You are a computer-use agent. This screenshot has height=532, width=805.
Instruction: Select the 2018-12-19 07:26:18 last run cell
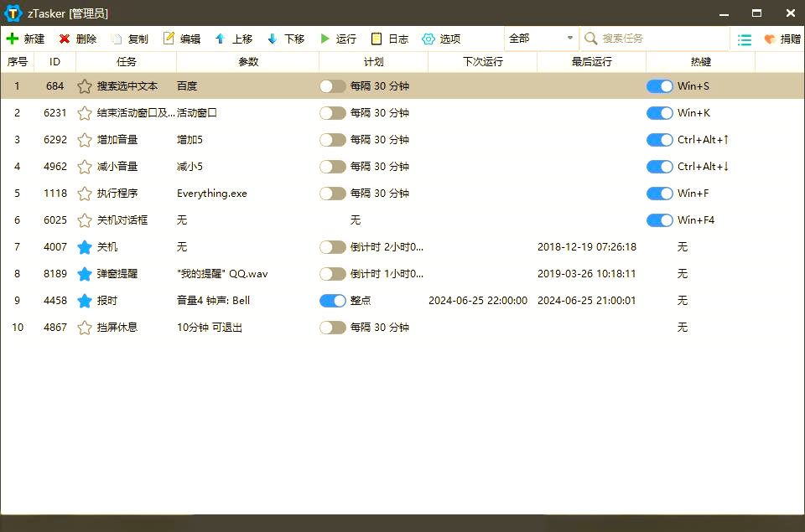(x=587, y=247)
